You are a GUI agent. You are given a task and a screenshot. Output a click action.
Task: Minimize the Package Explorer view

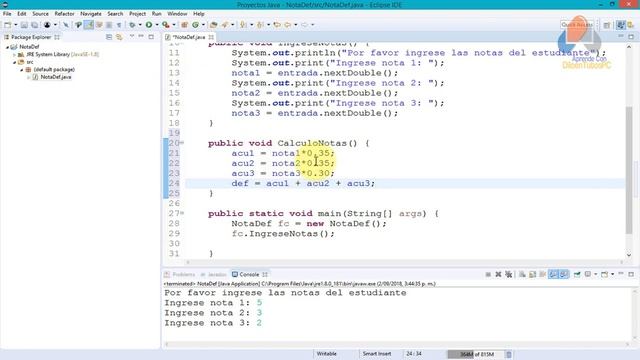[x=141, y=37]
